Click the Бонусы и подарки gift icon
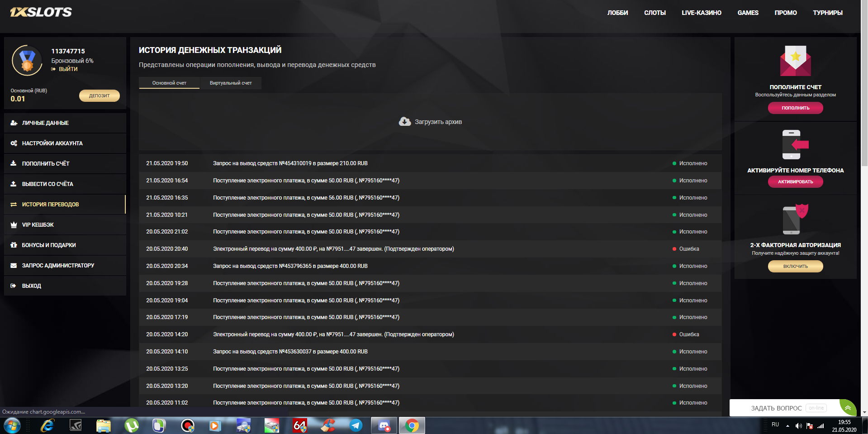This screenshot has width=868, height=434. tap(14, 245)
